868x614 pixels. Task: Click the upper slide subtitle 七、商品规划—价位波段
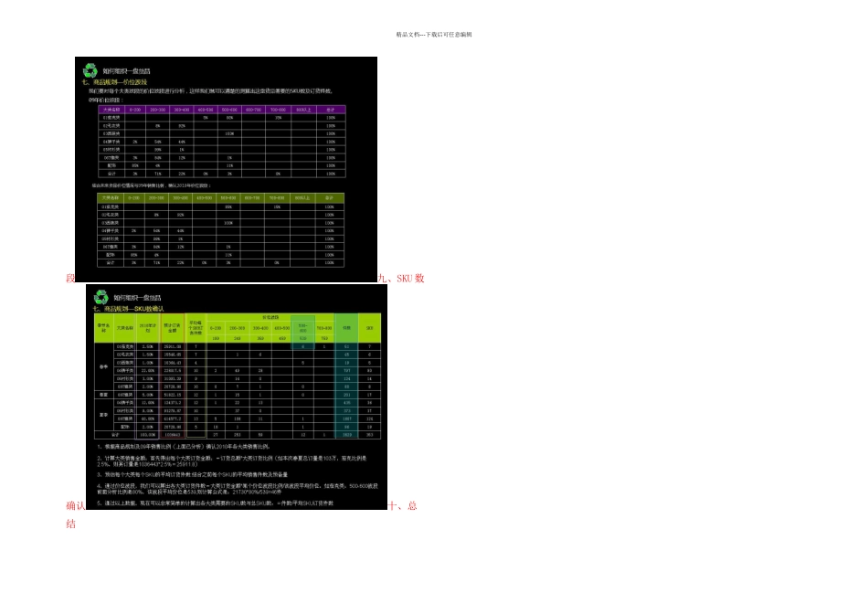(x=114, y=82)
